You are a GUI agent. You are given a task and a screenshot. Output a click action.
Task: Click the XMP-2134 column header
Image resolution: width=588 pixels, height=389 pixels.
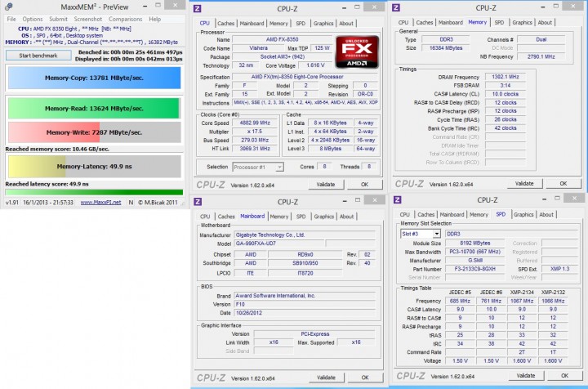pyautogui.click(x=522, y=293)
